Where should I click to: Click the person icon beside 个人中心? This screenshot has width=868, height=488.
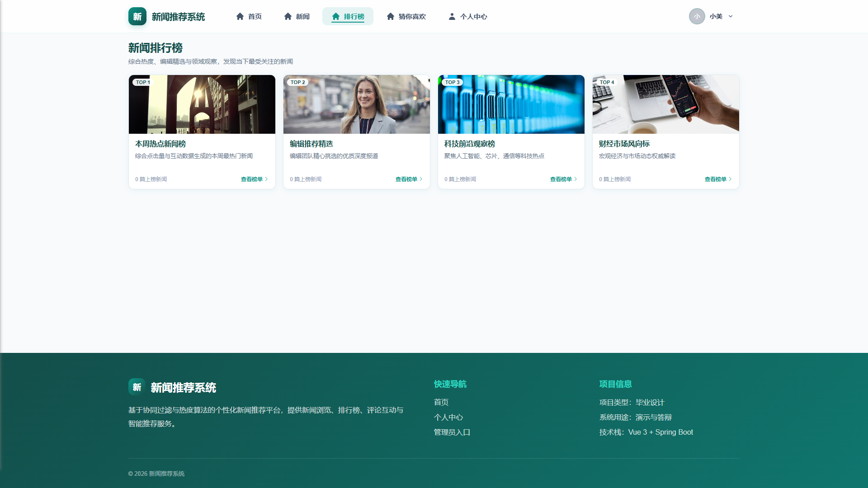coord(452,16)
